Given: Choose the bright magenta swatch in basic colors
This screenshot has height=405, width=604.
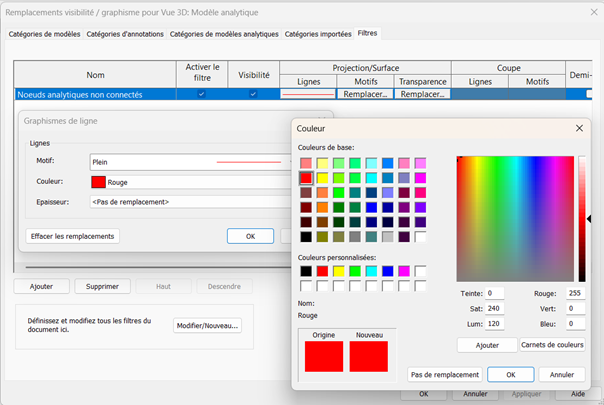Looking at the screenshot, I should [x=420, y=178].
